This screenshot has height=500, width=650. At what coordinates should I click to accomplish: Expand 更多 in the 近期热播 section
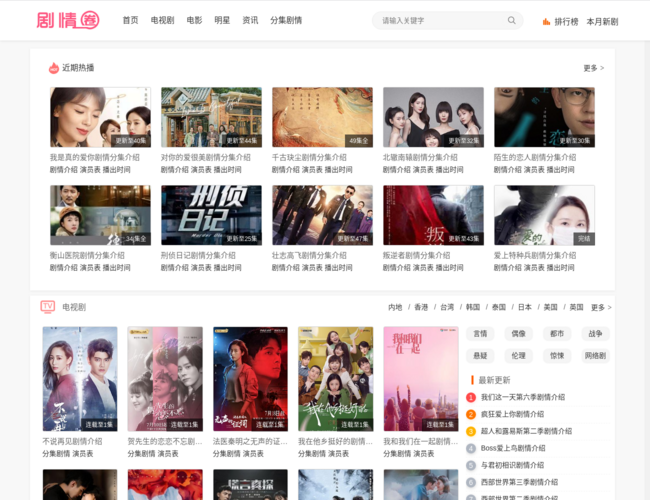pos(593,68)
